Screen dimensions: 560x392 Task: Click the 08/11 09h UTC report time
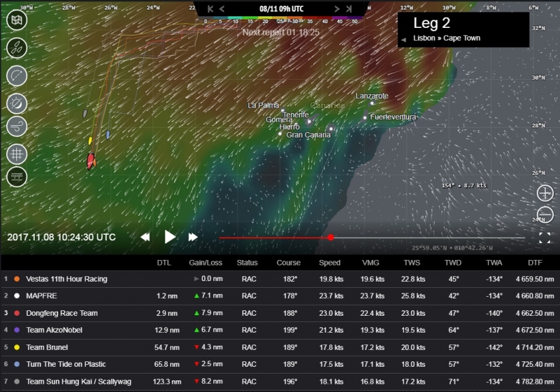pos(281,9)
